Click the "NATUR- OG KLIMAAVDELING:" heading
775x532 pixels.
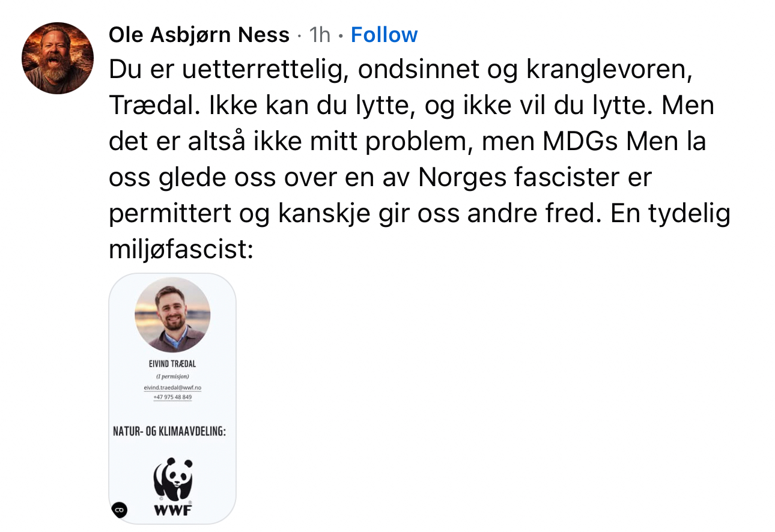pos(169,431)
